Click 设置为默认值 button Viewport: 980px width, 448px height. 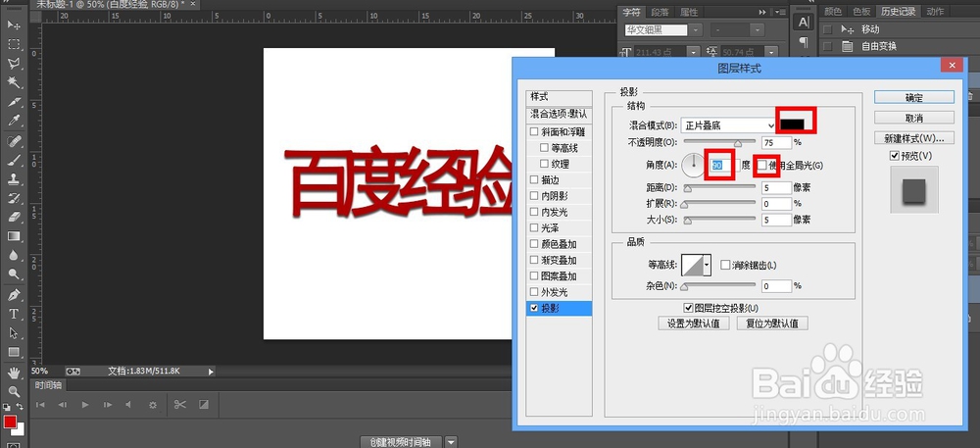694,324
